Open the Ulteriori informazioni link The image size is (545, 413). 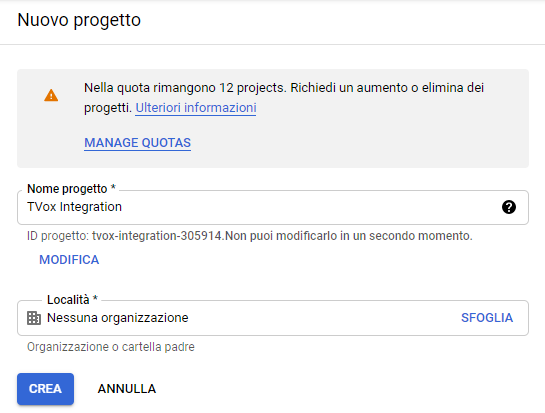196,108
